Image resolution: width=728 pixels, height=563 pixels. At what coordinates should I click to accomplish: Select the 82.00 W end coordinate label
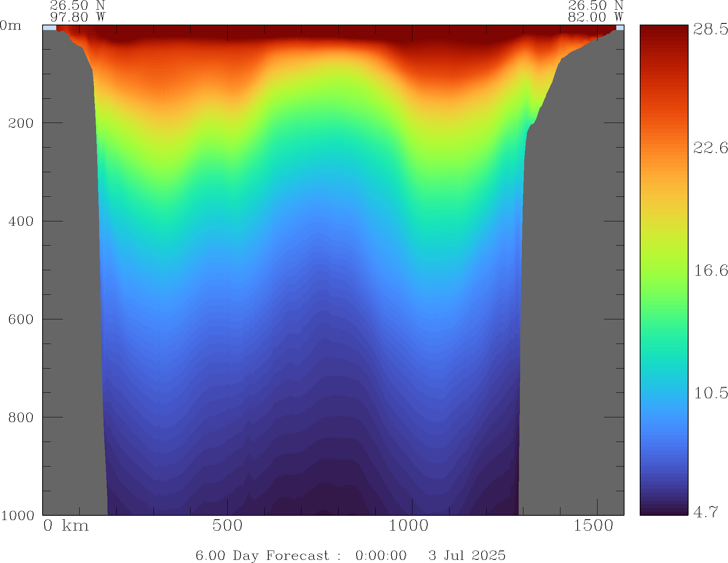pyautogui.click(x=595, y=17)
